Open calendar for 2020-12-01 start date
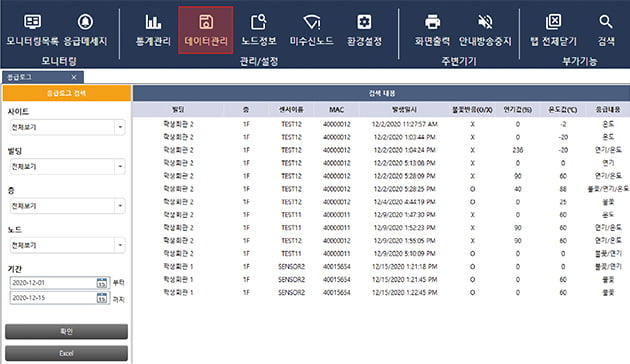 (102, 283)
